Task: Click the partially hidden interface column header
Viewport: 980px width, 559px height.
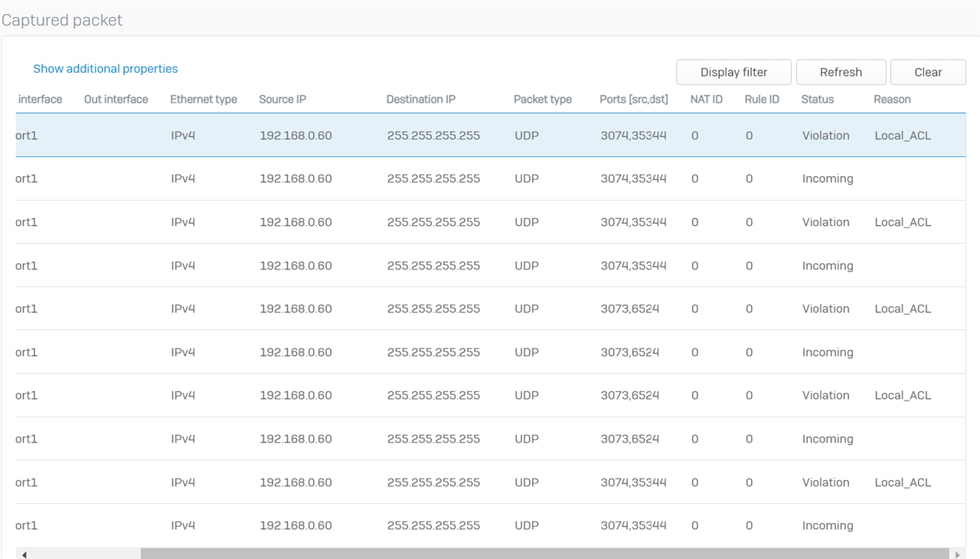Action: point(40,100)
